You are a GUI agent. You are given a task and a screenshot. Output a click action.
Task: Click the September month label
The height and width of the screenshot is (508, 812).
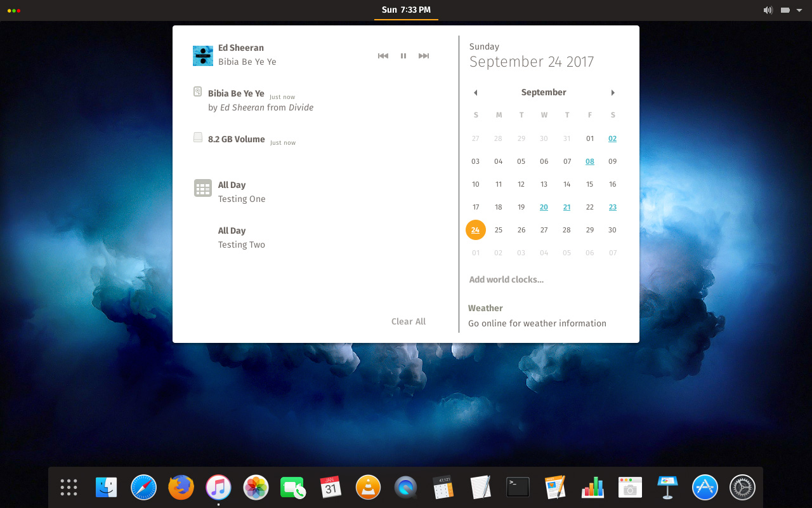tap(544, 93)
